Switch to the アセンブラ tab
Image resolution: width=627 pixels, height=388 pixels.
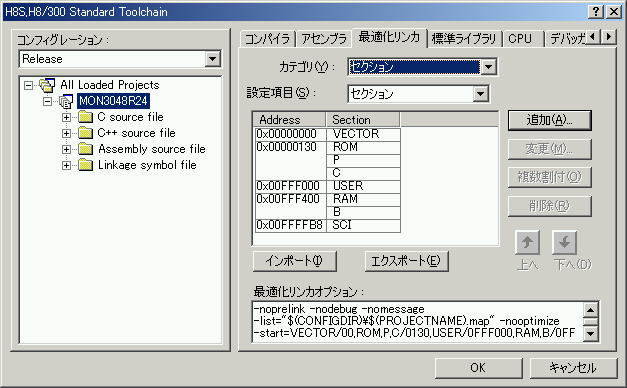[x=323, y=39]
